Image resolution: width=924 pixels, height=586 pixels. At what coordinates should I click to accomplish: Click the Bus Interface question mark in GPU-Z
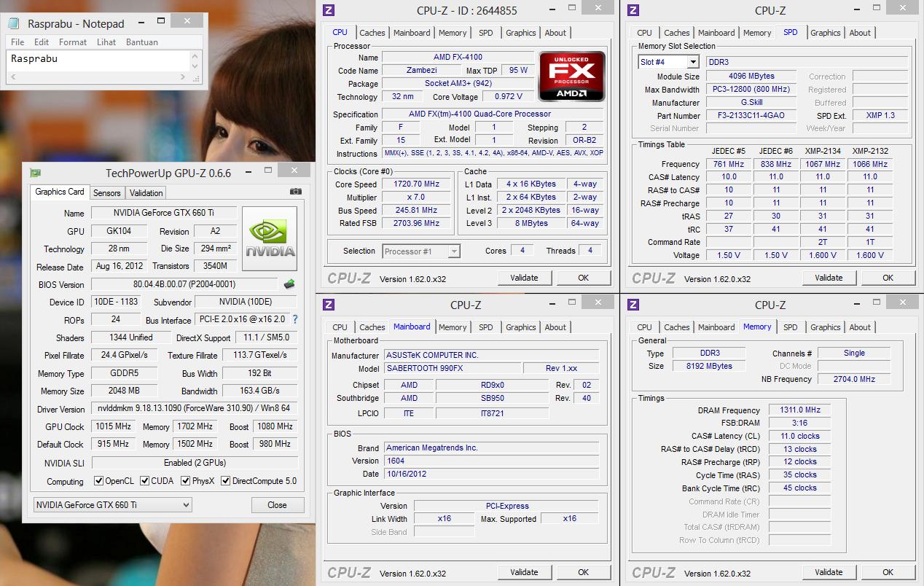pos(295,320)
